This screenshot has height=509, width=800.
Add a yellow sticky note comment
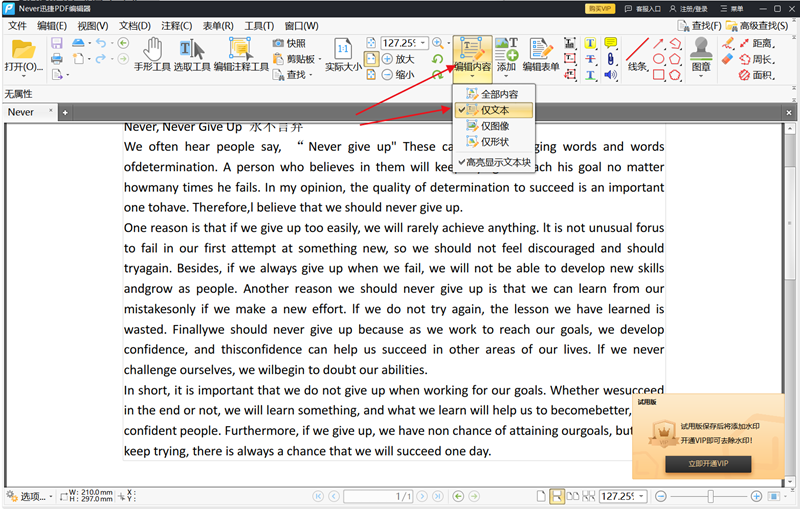610,43
